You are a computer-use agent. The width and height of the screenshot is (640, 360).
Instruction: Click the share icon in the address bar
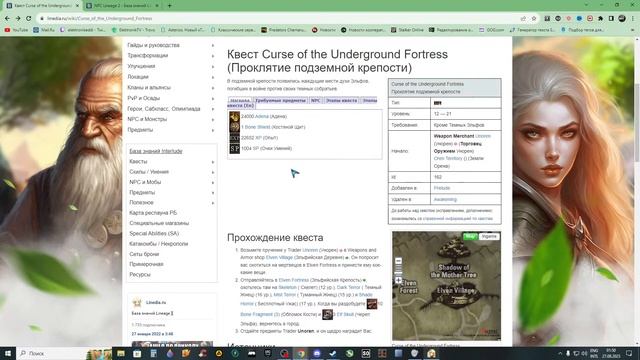(523, 18)
